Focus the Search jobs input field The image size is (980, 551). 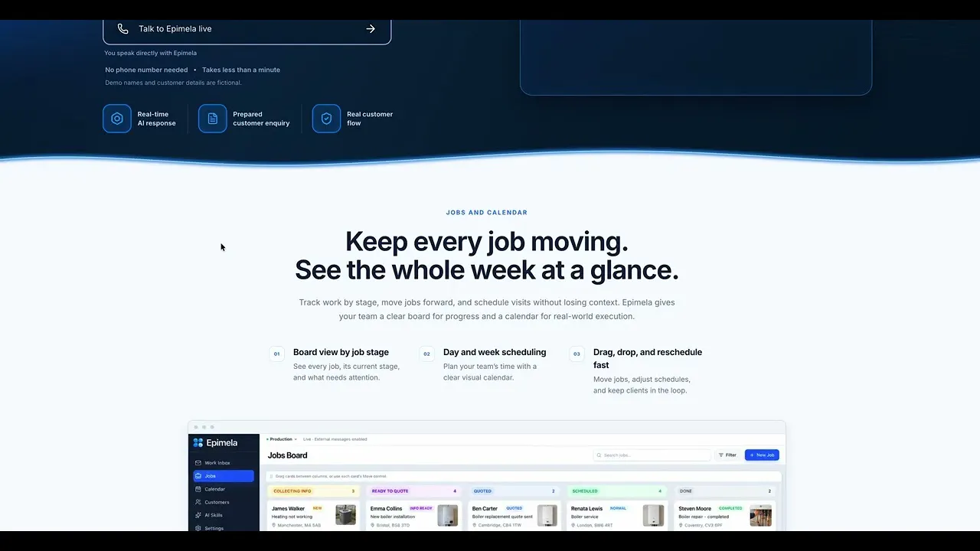click(x=652, y=455)
